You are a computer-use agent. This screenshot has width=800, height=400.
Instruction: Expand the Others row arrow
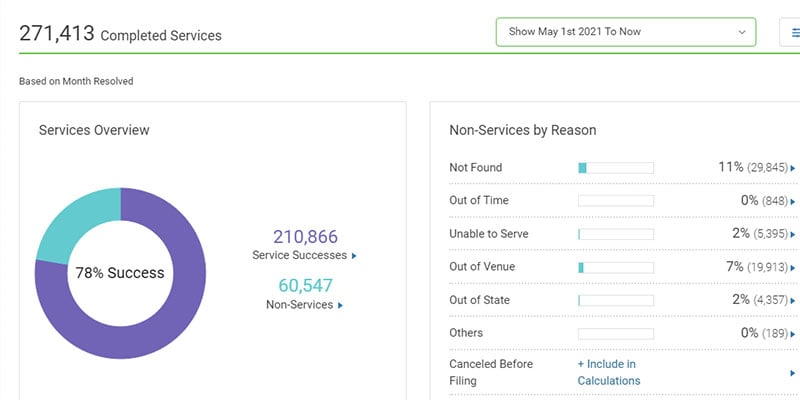[793, 334]
